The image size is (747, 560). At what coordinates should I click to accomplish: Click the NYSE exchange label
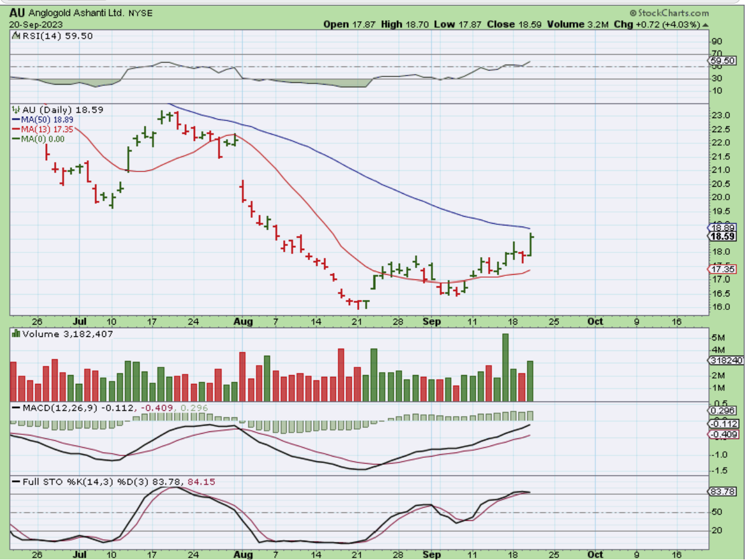click(x=140, y=13)
